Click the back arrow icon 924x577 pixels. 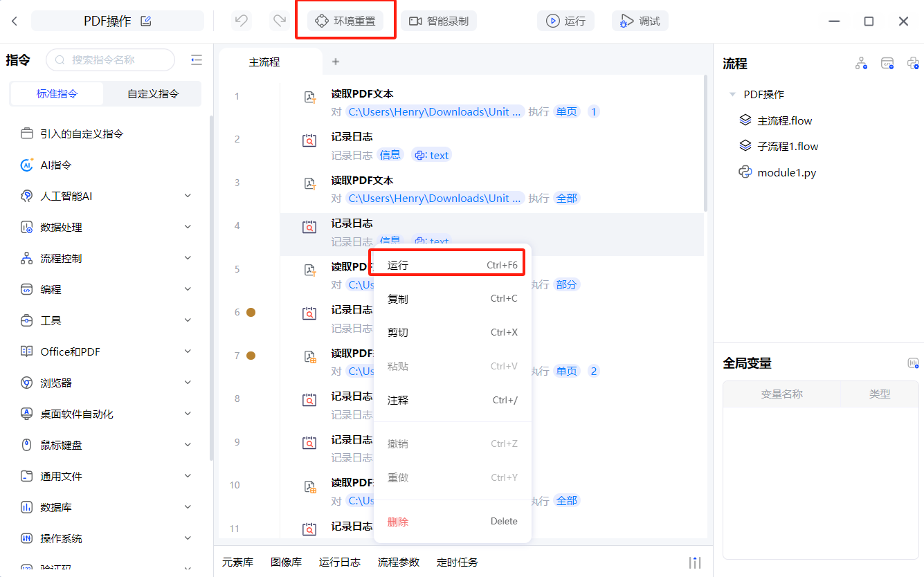(x=15, y=21)
